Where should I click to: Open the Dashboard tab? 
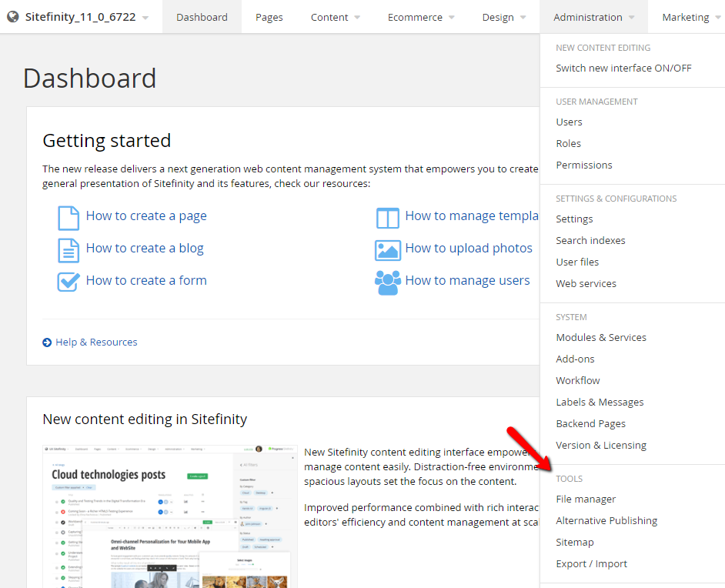tap(202, 17)
